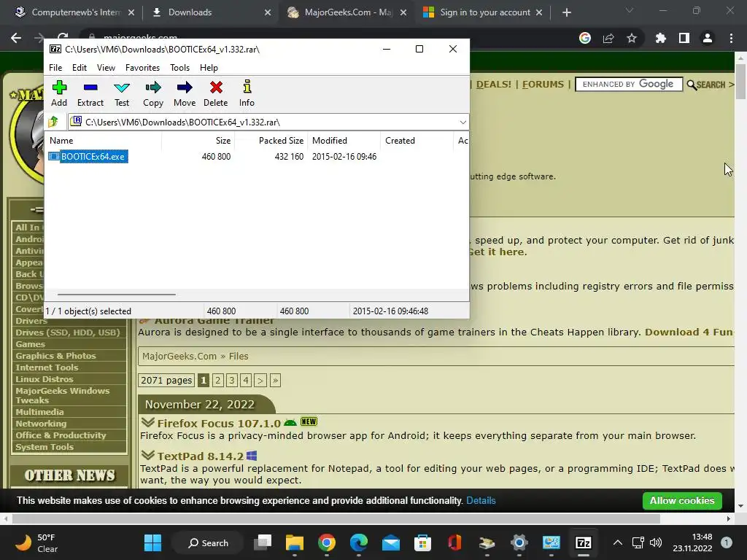
Task: Open the FORUMS link
Action: tap(543, 85)
